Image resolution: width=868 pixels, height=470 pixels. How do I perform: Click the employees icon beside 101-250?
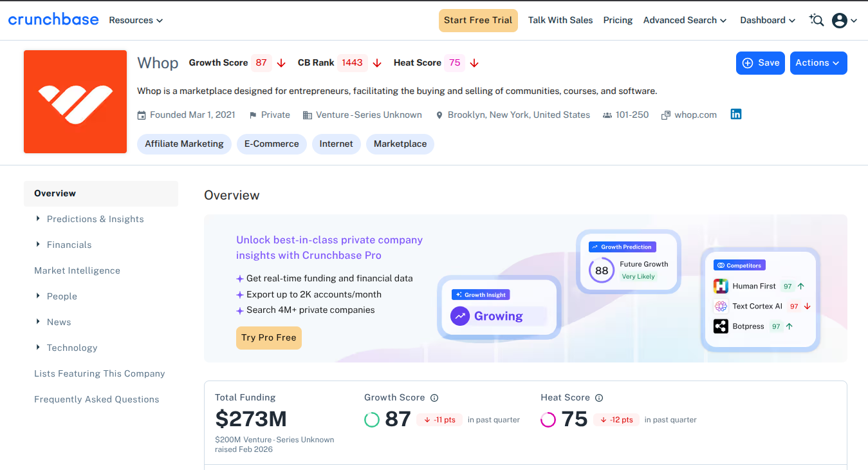pos(607,115)
